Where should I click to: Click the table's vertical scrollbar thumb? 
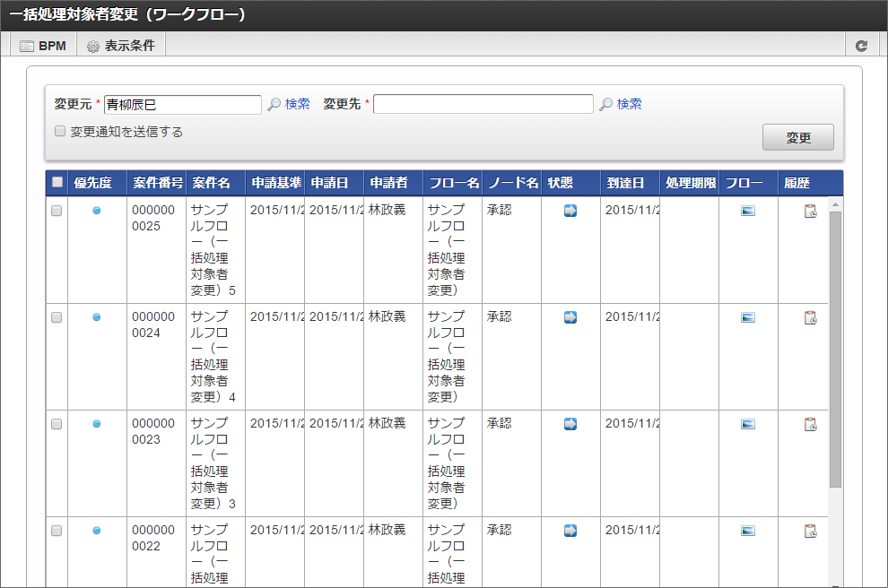(x=835, y=350)
